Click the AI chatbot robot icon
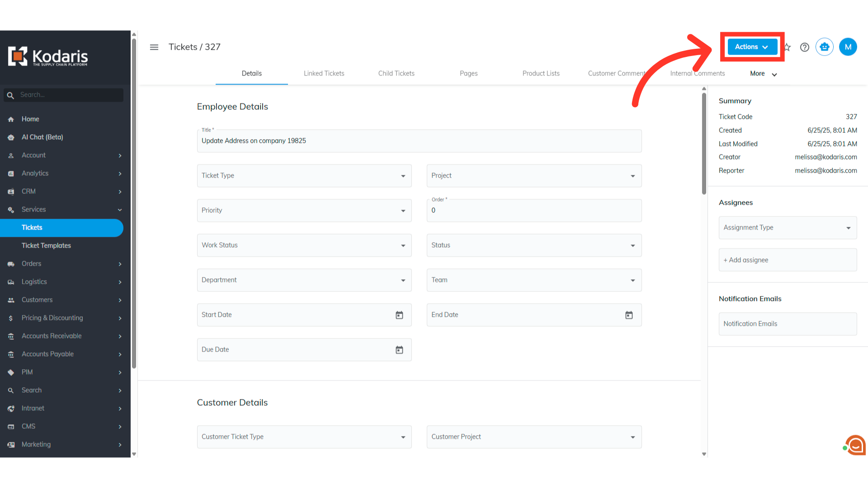 824,47
